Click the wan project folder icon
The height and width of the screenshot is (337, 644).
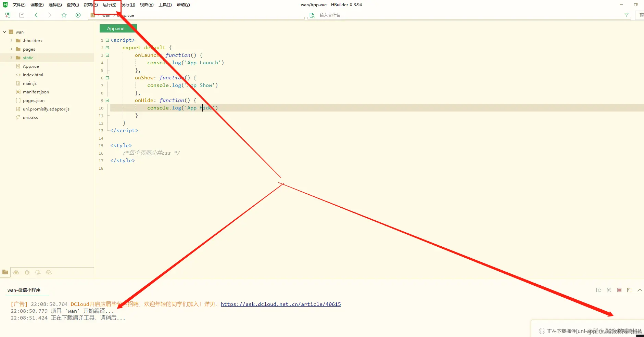tap(11, 32)
